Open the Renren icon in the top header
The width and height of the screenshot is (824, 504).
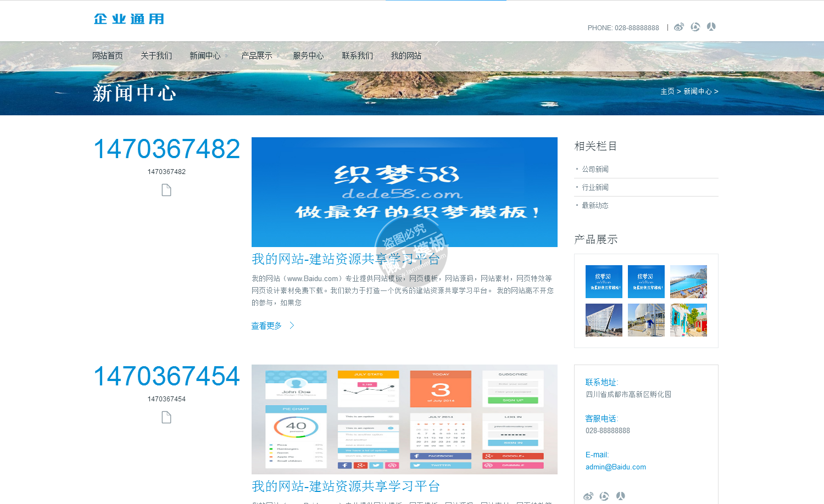(711, 27)
